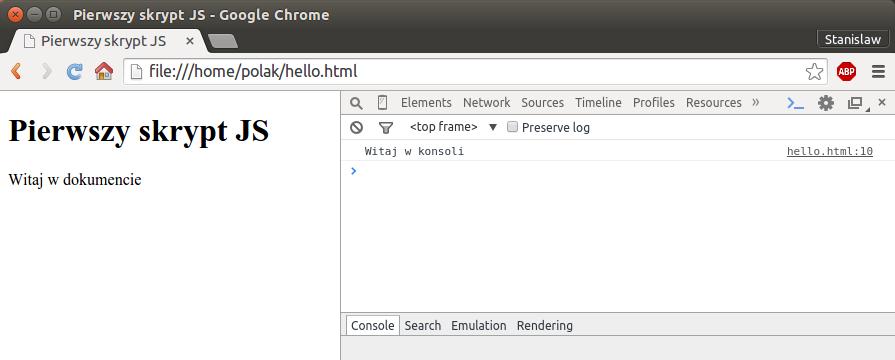Clear console with the no-entry icon
895x360 pixels.
pyautogui.click(x=357, y=127)
